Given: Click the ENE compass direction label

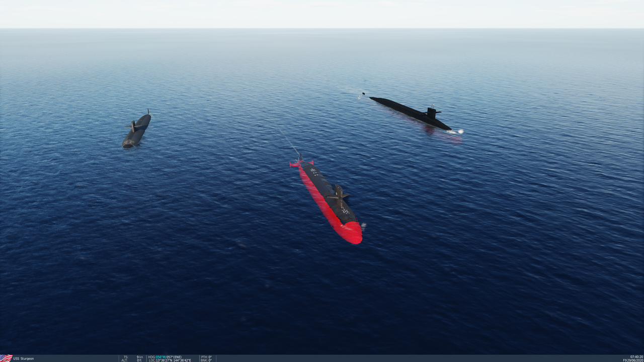Looking at the screenshot, I should coord(178,356).
